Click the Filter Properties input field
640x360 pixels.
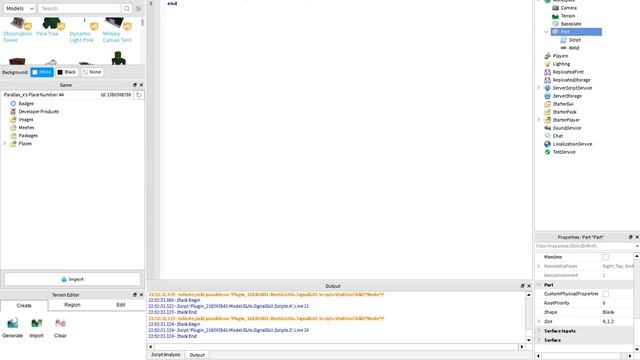(x=584, y=246)
